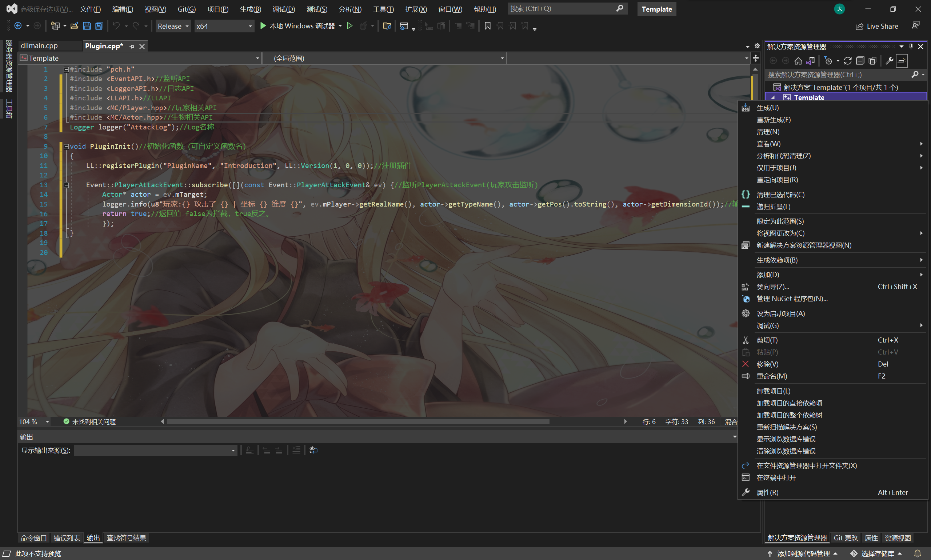Open the Git(G) menu
The image size is (931, 560).
(187, 9)
